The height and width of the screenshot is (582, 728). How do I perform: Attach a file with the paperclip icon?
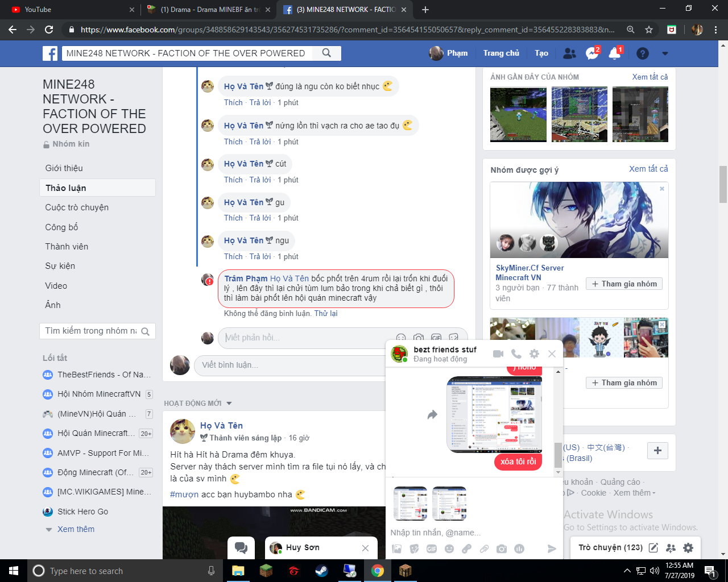(x=484, y=548)
